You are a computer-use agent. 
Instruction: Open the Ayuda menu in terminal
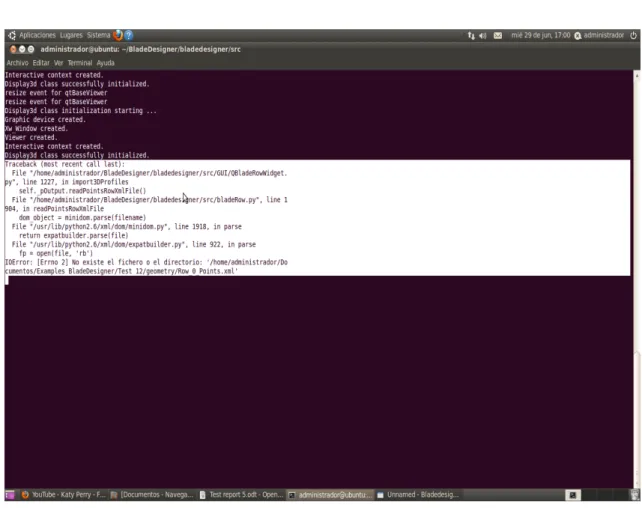click(106, 63)
